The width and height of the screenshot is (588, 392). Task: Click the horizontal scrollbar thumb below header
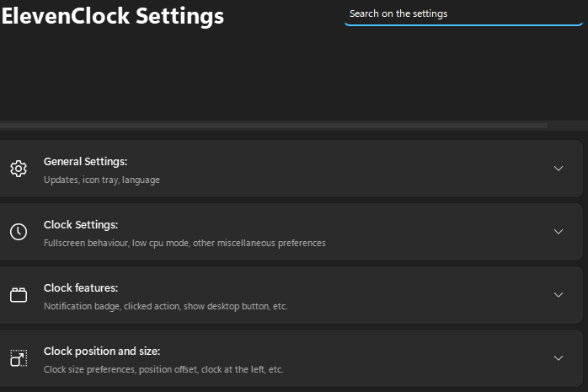(274, 126)
